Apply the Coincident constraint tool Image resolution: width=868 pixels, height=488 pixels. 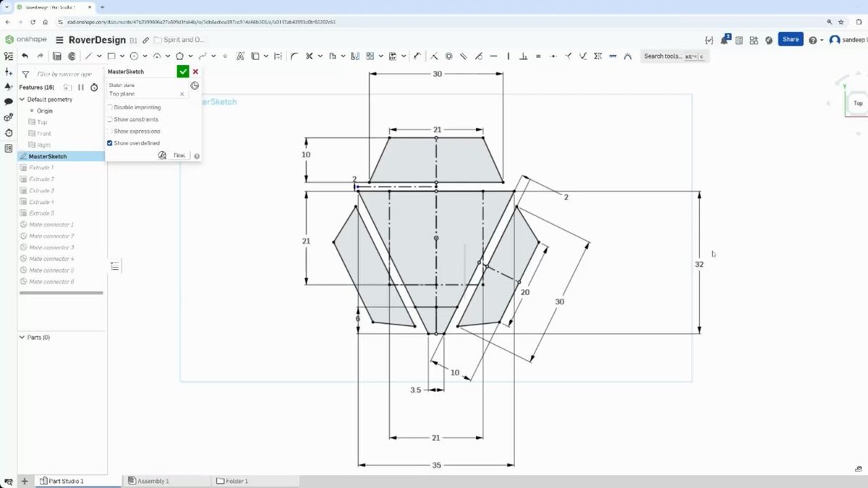[x=434, y=56]
